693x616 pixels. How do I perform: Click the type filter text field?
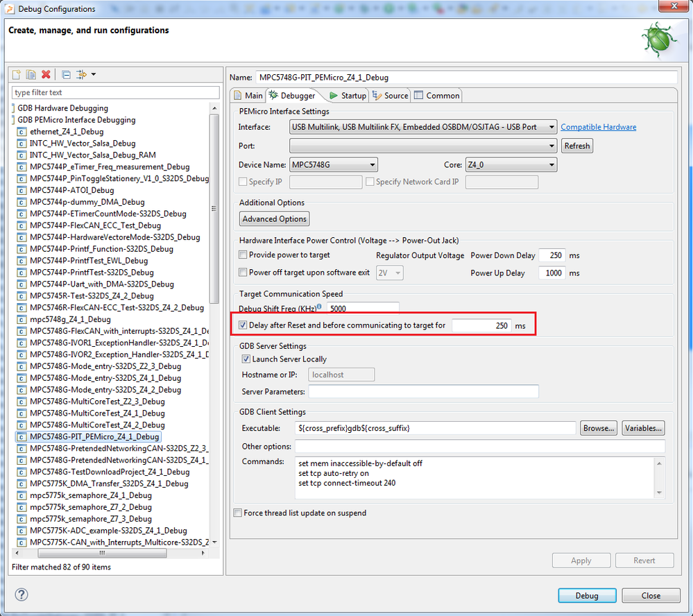[116, 92]
